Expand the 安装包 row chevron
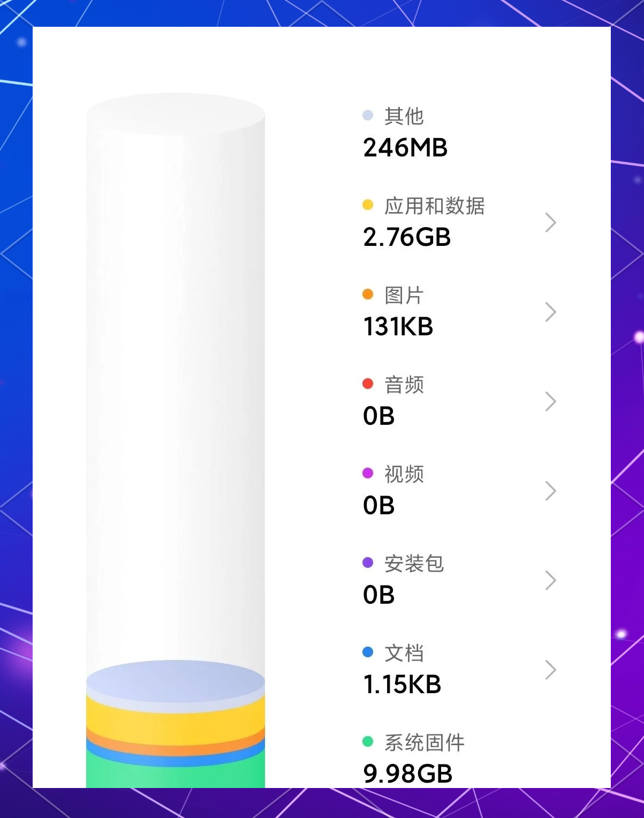Image resolution: width=644 pixels, height=818 pixels. point(550,580)
